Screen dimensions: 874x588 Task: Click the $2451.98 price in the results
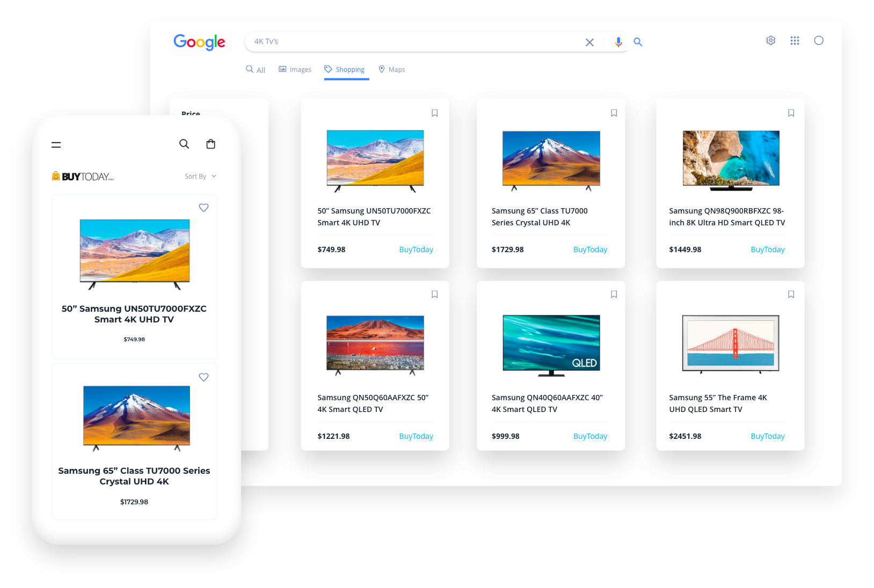(x=685, y=436)
